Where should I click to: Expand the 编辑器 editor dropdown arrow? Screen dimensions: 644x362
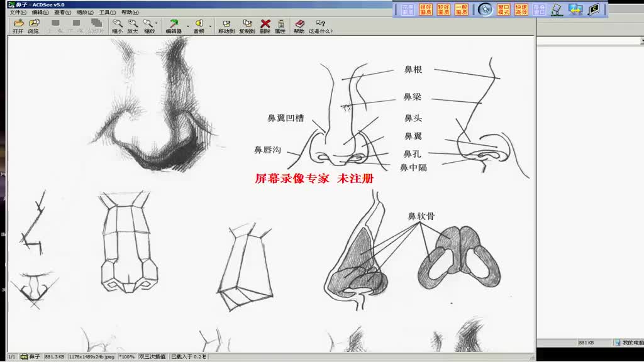pos(187,26)
